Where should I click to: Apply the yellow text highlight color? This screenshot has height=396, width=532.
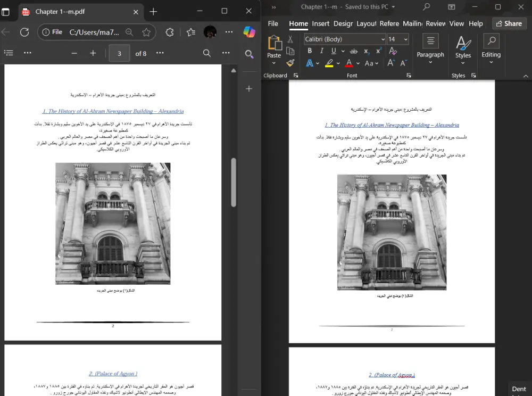click(329, 63)
